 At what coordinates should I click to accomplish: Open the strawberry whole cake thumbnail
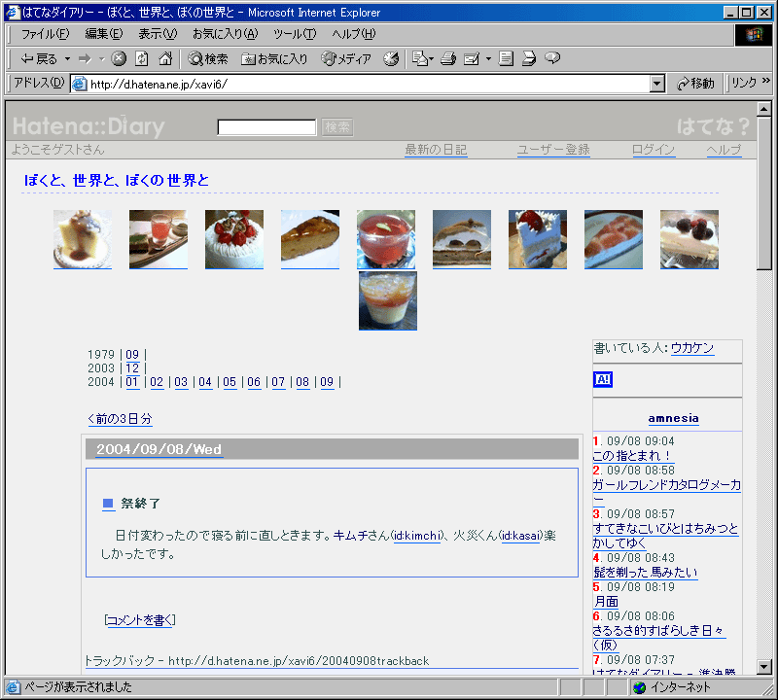pyautogui.click(x=234, y=239)
